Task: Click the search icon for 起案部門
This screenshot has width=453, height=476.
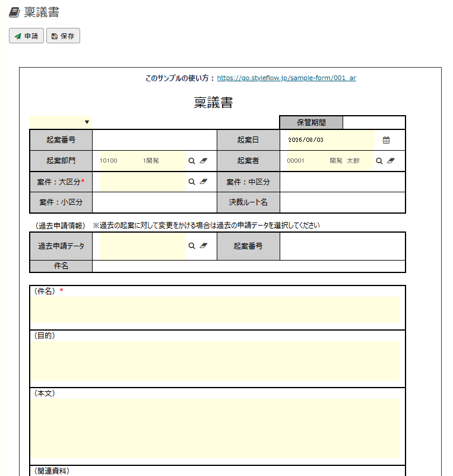Action: (192, 161)
